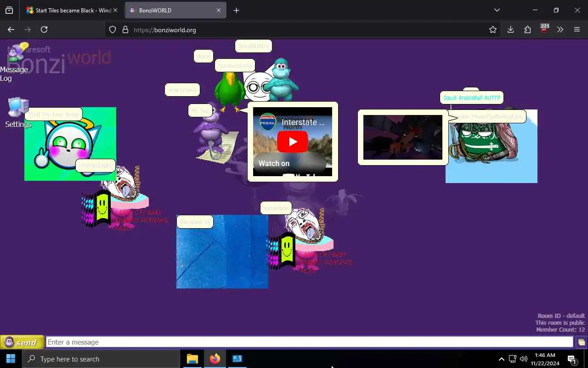Click the white round-glasses face character
Image resolution: width=588 pixels, height=368 pixels.
click(x=257, y=86)
